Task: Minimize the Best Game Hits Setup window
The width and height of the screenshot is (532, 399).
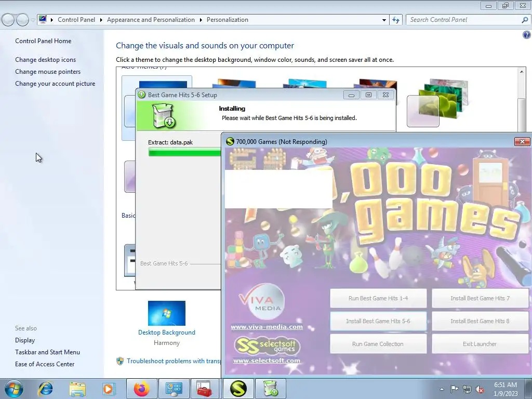Action: pyautogui.click(x=352, y=95)
